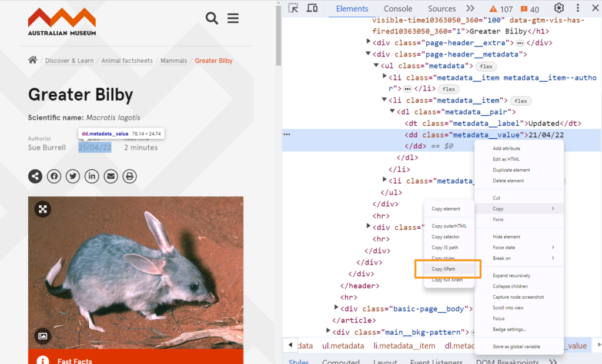This screenshot has height=364, width=602.
Task: Select Duplicate element
Action: click(511, 170)
